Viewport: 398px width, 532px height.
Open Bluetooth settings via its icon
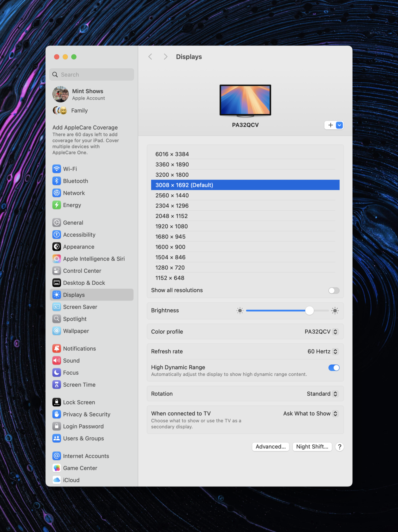point(57,181)
